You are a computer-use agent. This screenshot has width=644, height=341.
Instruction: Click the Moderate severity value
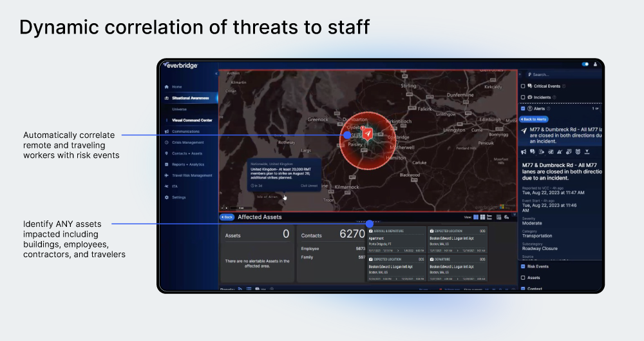[x=532, y=223]
